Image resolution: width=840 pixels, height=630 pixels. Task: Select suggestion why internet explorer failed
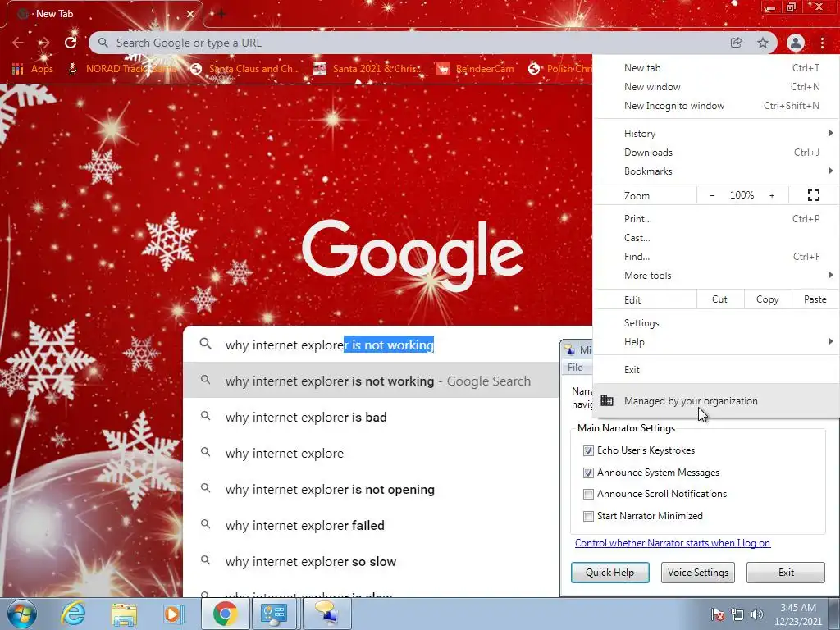pos(372,526)
